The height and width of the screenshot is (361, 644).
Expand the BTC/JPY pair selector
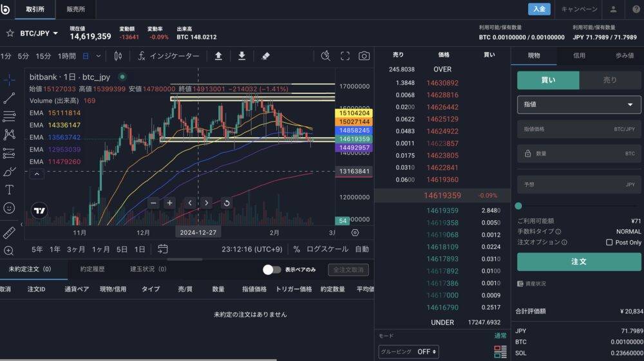[x=39, y=33]
